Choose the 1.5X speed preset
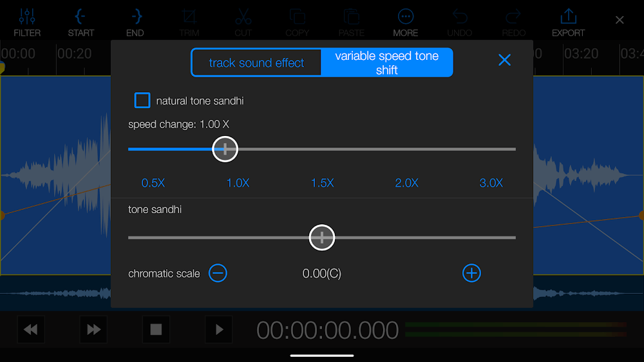The image size is (644, 362). pyautogui.click(x=323, y=183)
